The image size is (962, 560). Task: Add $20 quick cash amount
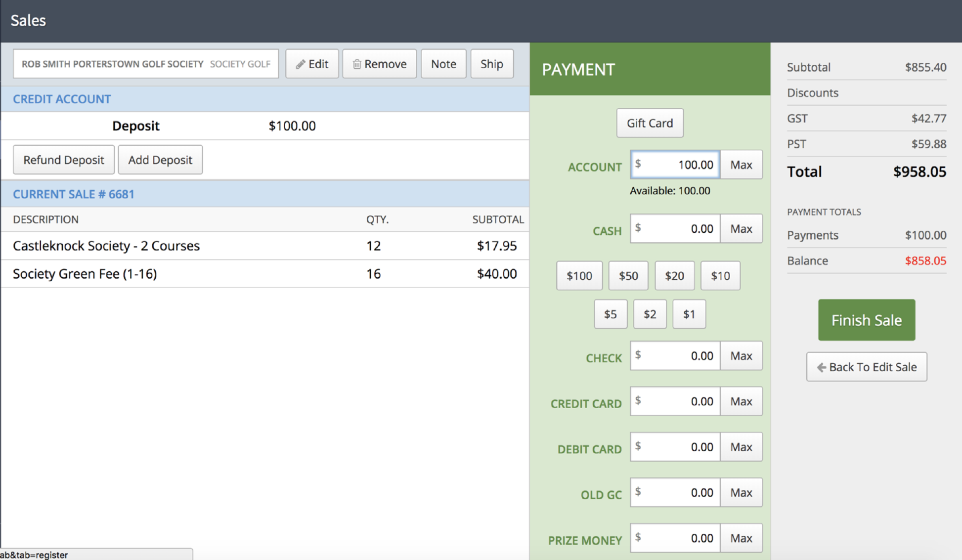click(674, 275)
